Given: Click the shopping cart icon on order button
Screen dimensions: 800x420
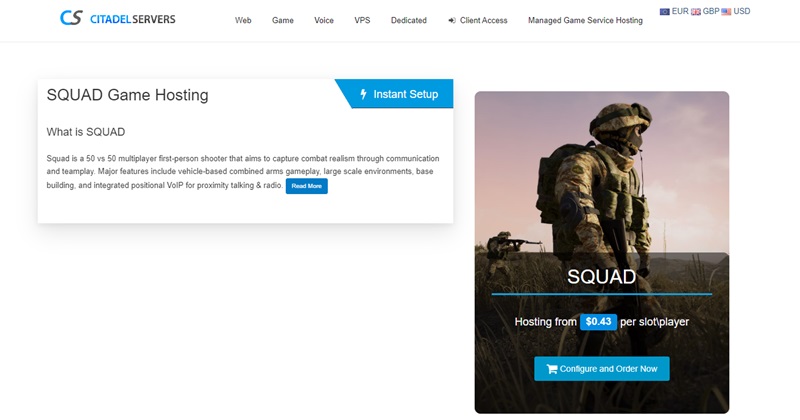Looking at the screenshot, I should pyautogui.click(x=552, y=369).
